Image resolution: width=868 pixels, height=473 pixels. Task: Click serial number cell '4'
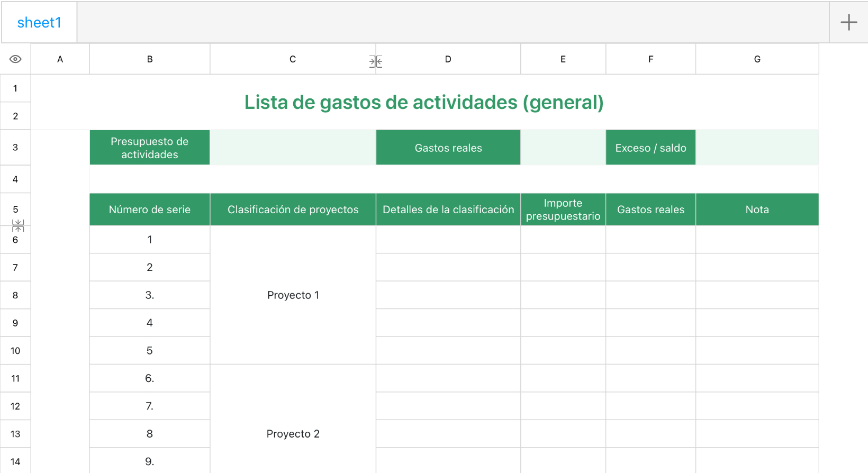[x=150, y=323]
